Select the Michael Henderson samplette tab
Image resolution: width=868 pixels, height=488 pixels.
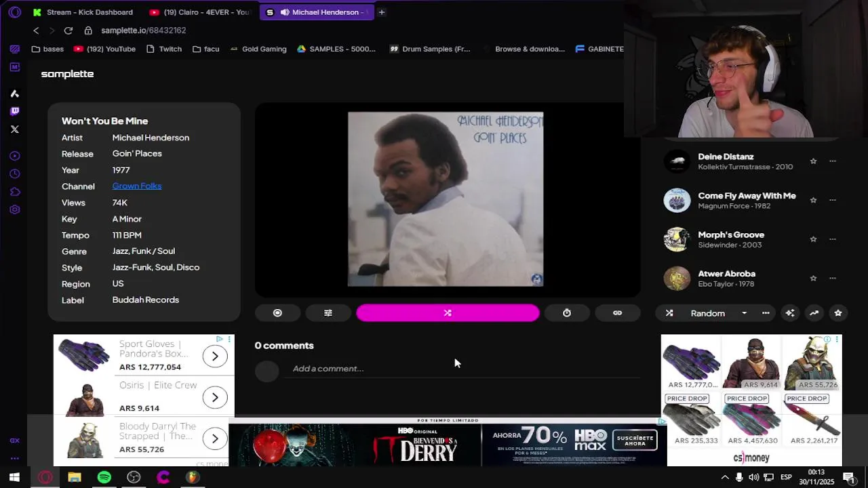point(316,12)
